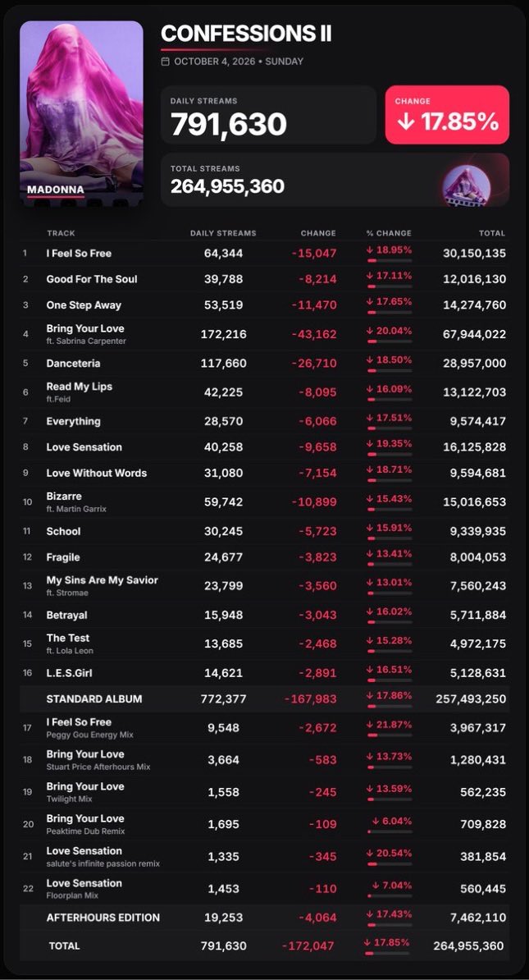Click the down arrow in the Change card
The width and height of the screenshot is (529, 980).
[x=406, y=121]
